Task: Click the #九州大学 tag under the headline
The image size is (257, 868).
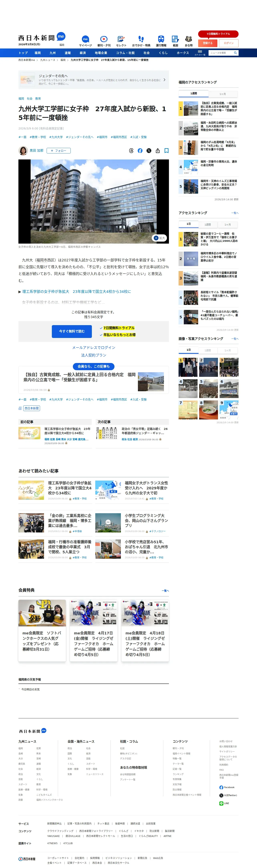Action: click(56, 137)
